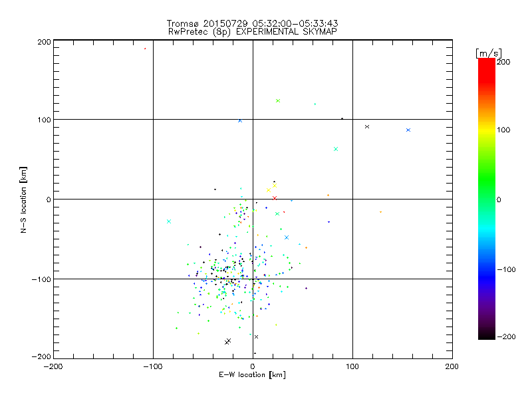
Task: Click the colorbar '-200' label
Action: tap(506, 336)
